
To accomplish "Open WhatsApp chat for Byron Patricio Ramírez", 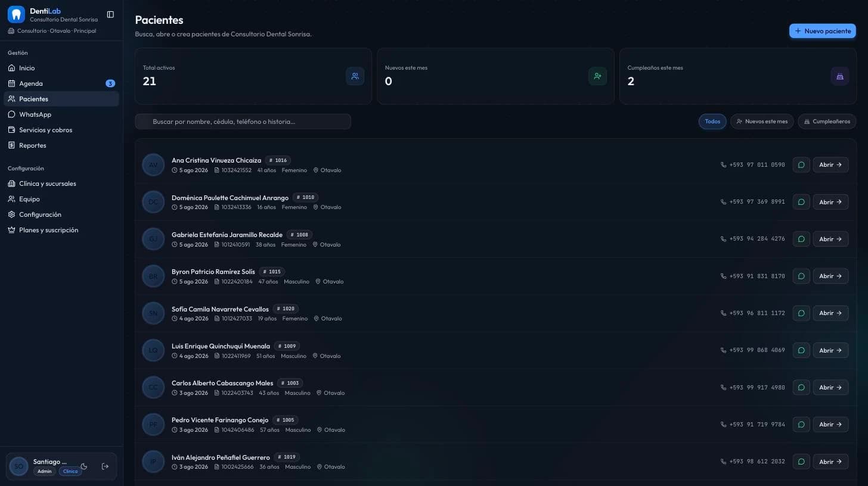I will [x=801, y=276].
